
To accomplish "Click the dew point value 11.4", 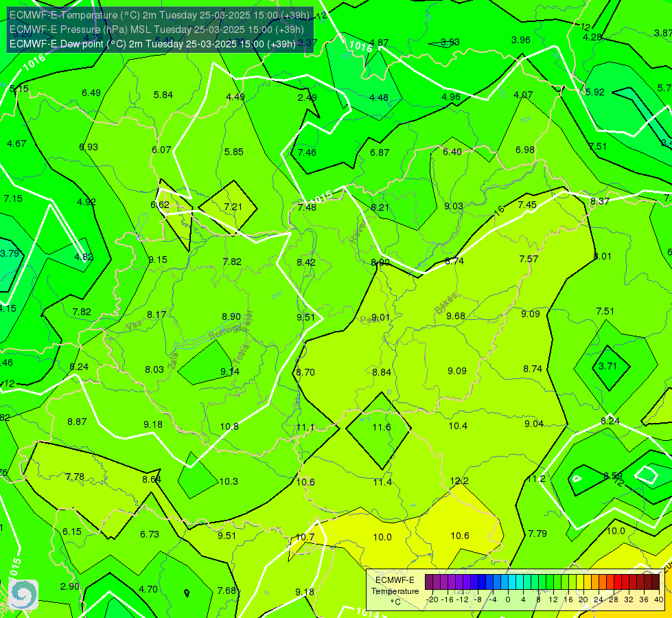I will (382, 483).
